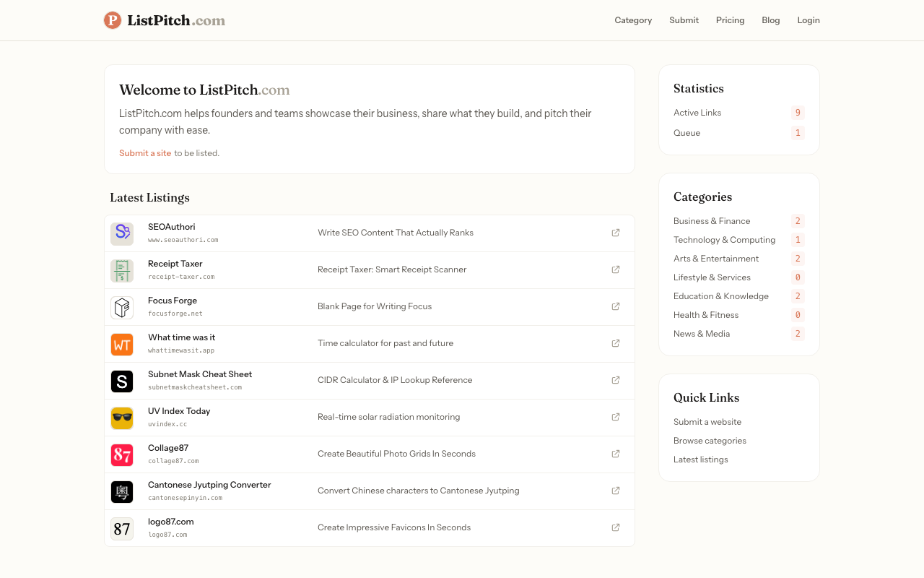Viewport: 924px width, 578px height.
Task: Open the Business & Finance category
Action: pos(712,221)
